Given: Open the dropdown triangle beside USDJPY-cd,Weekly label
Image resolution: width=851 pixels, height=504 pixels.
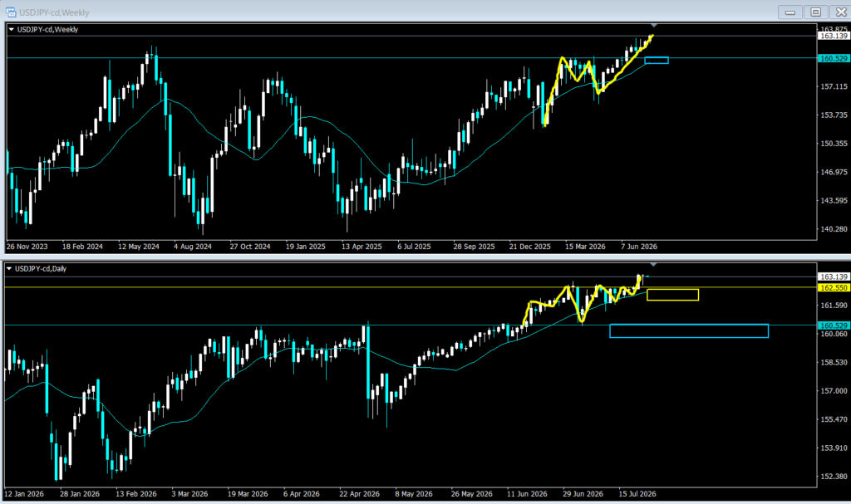Looking at the screenshot, I should 11,30.
